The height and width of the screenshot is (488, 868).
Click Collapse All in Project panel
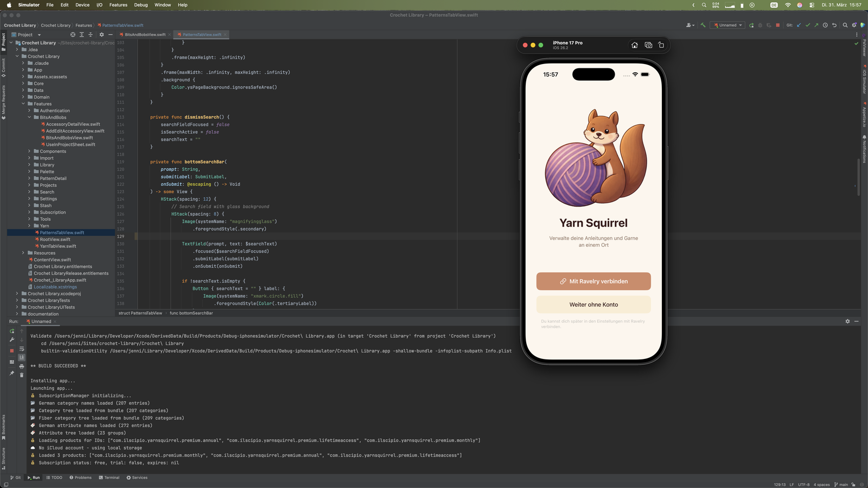(91, 35)
